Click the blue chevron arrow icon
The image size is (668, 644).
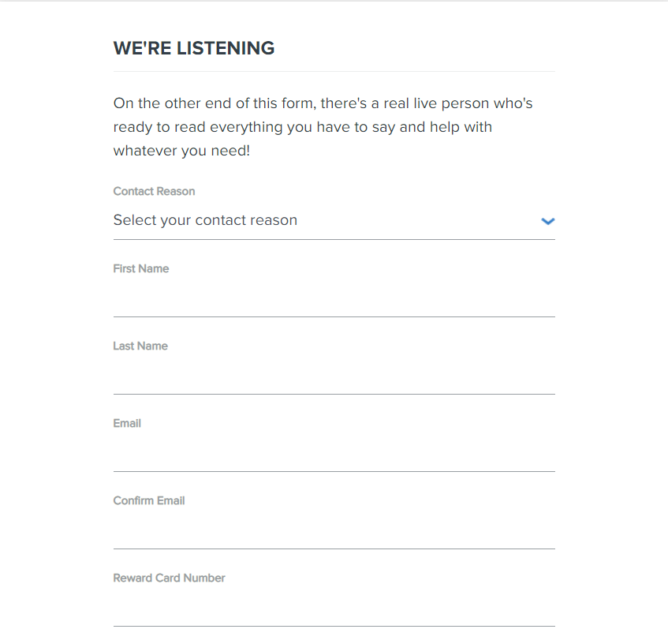tap(547, 221)
